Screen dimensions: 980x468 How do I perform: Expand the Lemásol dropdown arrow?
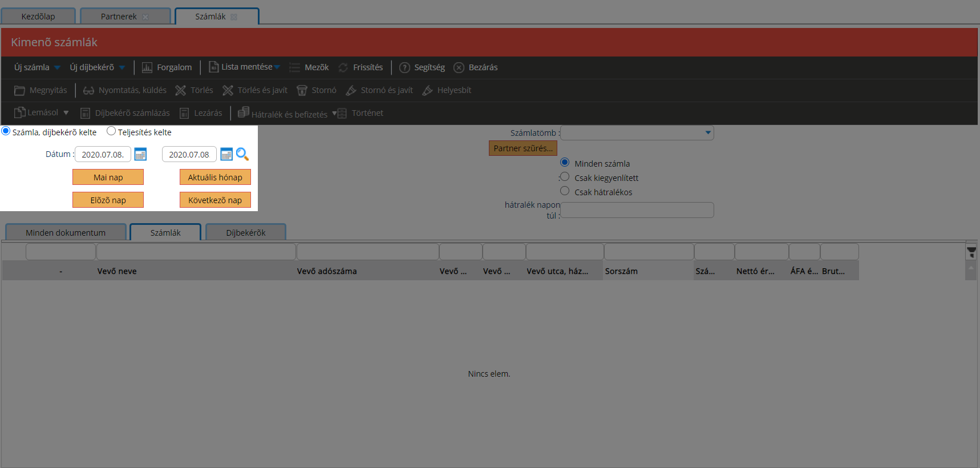click(66, 113)
